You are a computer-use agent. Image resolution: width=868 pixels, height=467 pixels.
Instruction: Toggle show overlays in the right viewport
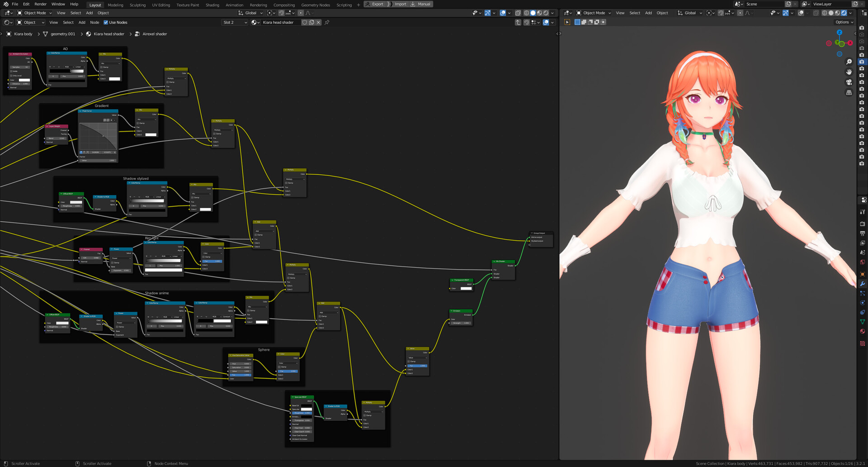(801, 13)
